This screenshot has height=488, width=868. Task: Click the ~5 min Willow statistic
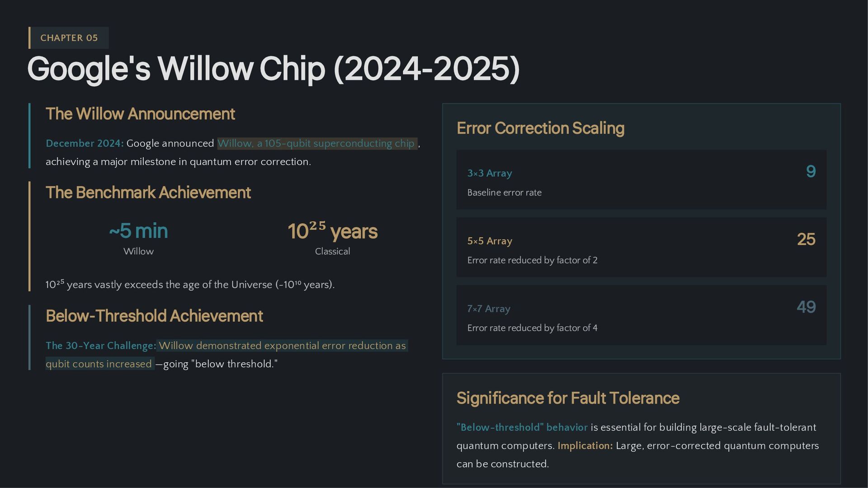click(x=138, y=239)
